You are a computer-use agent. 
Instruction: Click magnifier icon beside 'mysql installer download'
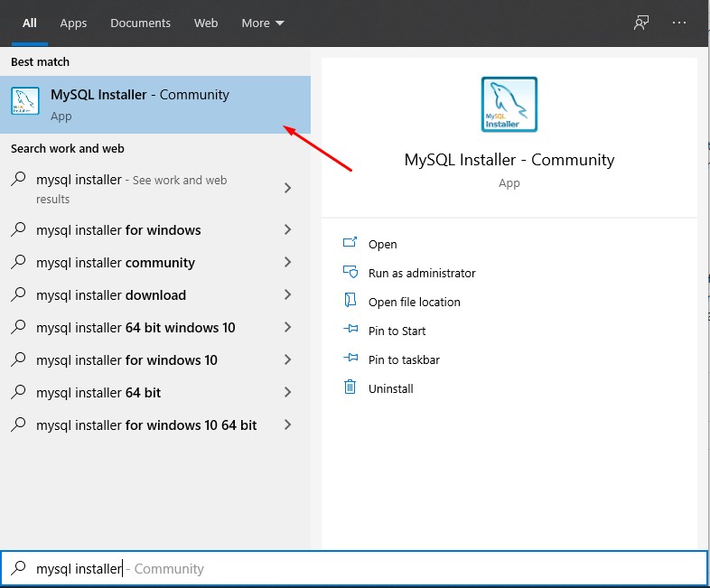[18, 294]
